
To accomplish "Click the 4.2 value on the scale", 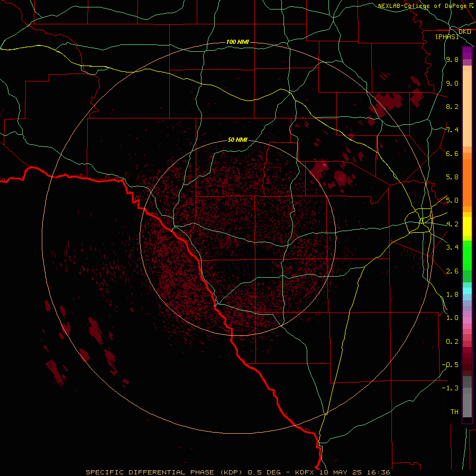I will pyautogui.click(x=452, y=224).
